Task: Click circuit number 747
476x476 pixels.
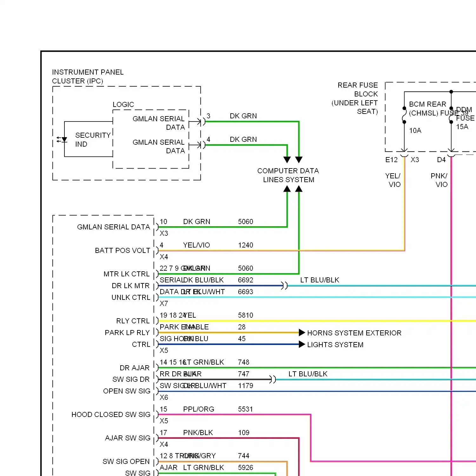Action: click(x=244, y=374)
